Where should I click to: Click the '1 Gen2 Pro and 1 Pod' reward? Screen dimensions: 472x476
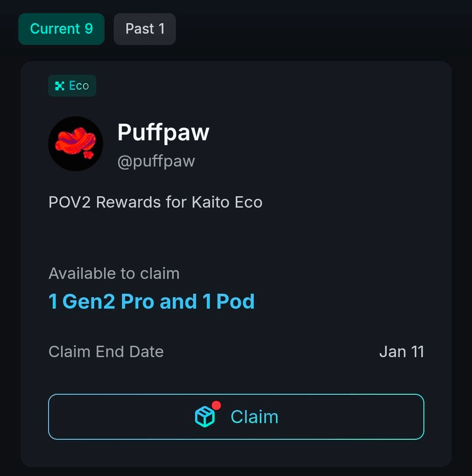pyautogui.click(x=151, y=302)
